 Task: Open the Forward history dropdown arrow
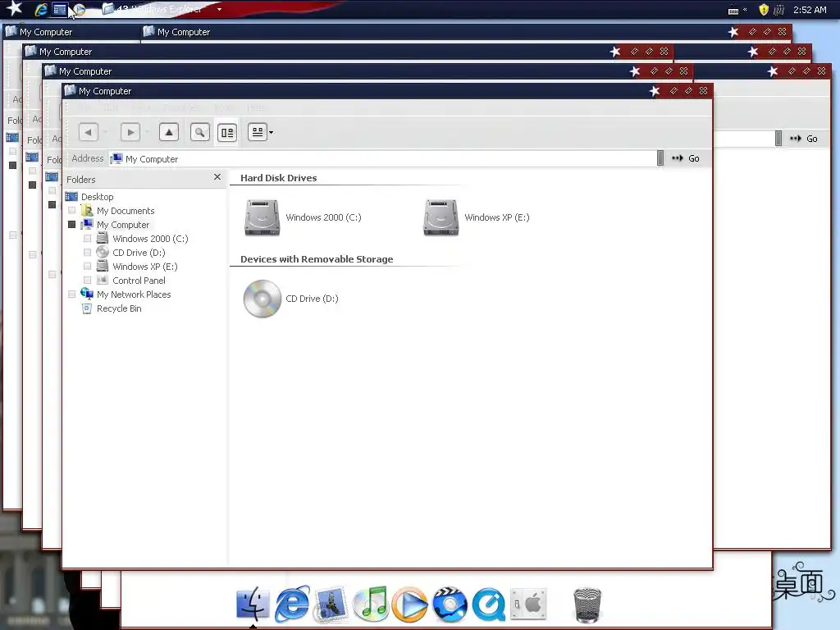tap(148, 132)
